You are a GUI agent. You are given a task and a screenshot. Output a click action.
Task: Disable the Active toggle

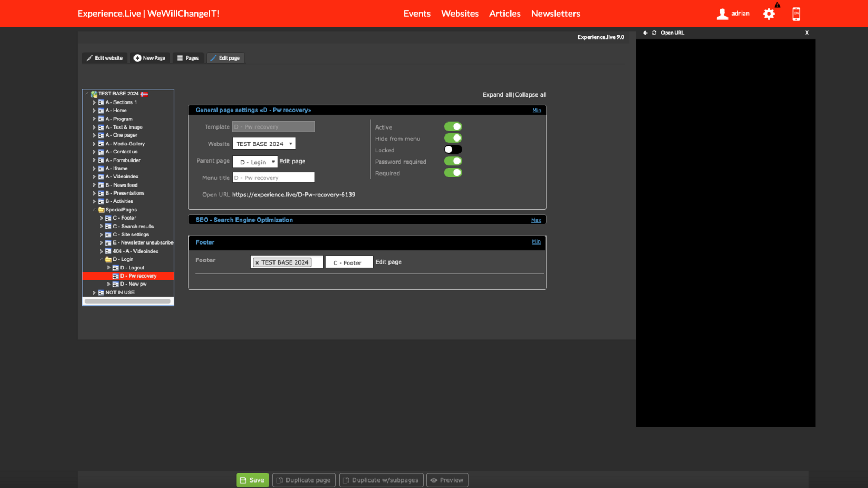(453, 127)
